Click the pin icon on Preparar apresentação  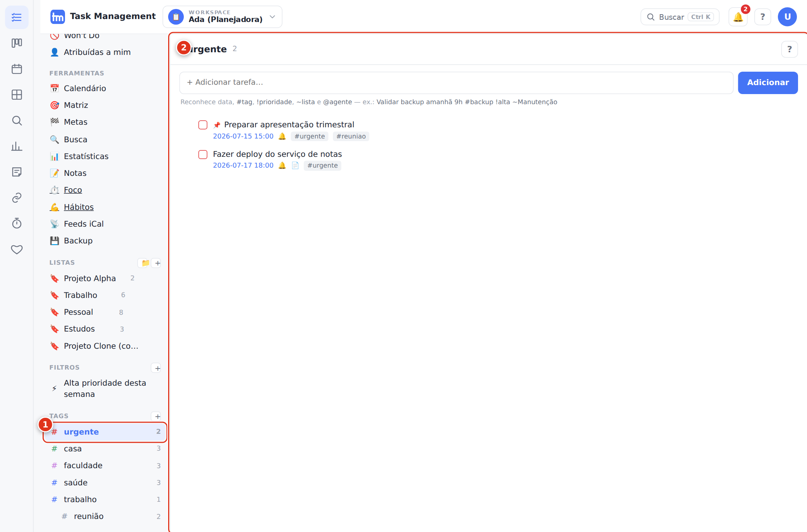click(217, 125)
